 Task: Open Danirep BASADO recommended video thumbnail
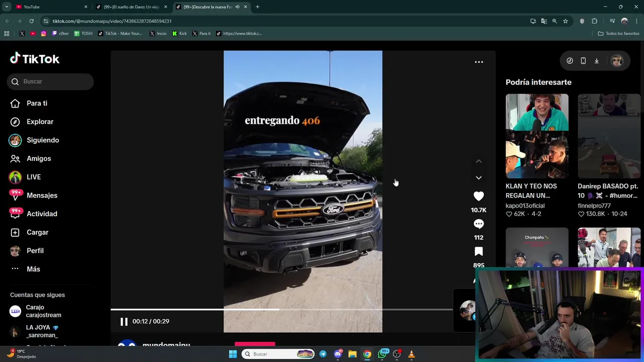point(609,136)
